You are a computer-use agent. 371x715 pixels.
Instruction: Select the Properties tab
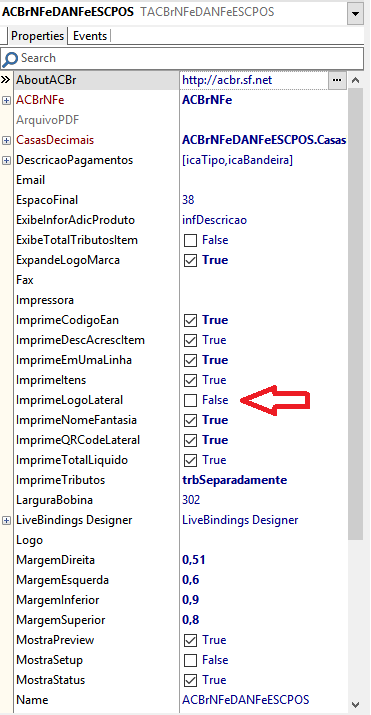[37, 36]
